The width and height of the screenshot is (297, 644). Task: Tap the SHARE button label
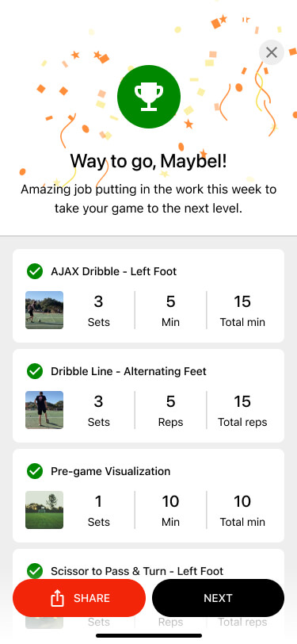pos(92,598)
